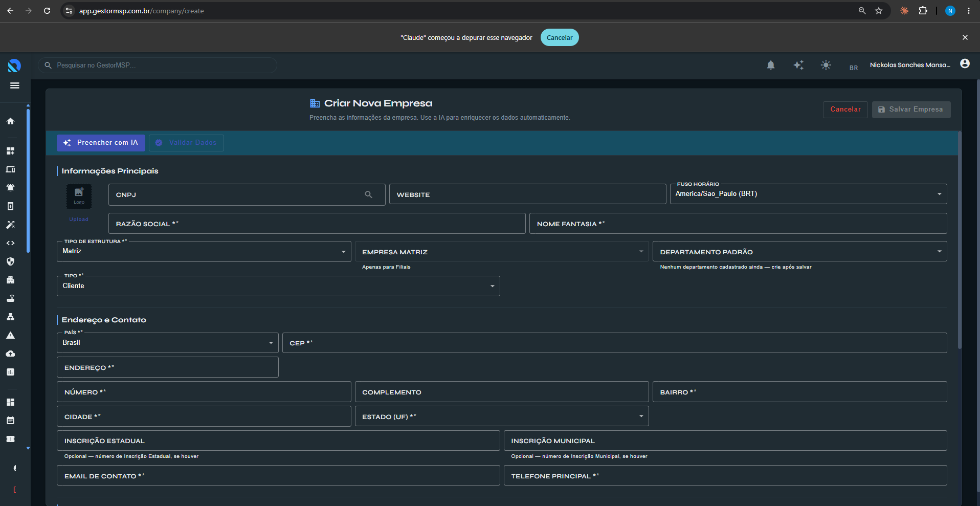This screenshot has width=980, height=506.
Task: Cancel debugging in the Claude banner
Action: coord(560,37)
